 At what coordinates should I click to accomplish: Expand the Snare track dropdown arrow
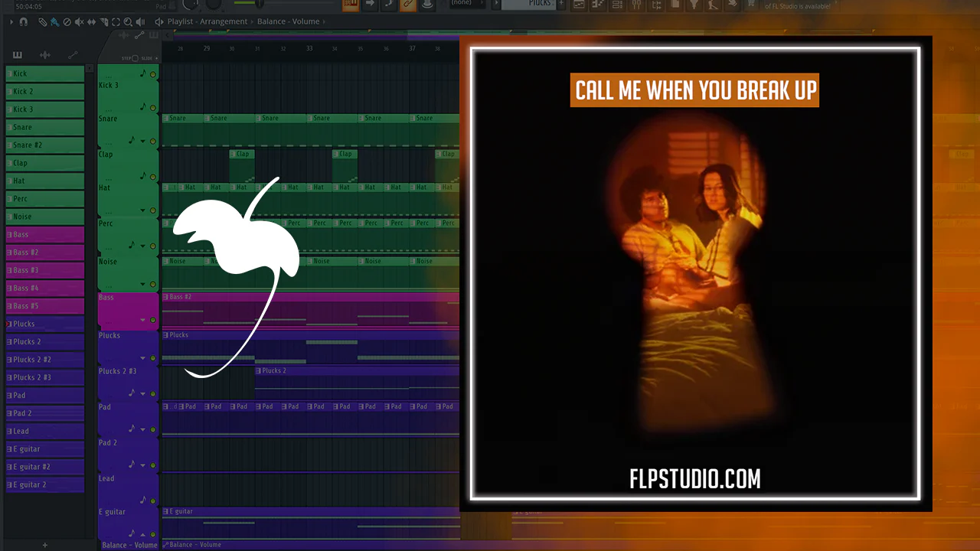tap(142, 142)
